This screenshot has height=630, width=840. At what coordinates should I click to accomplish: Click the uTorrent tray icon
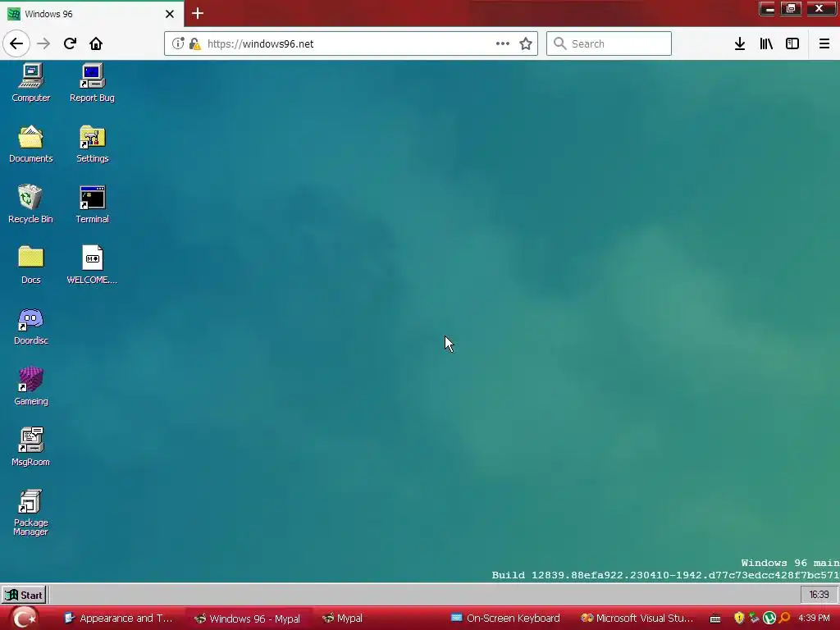[769, 619]
